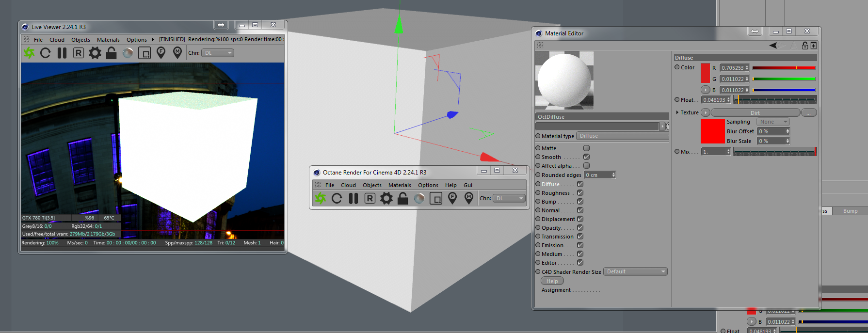Image resolution: width=868 pixels, height=333 pixels.
Task: Toggle the Transmission channel checkbox
Action: point(580,236)
